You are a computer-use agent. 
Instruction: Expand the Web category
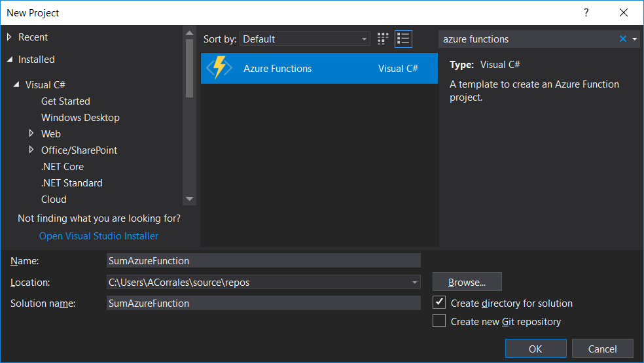tap(31, 133)
